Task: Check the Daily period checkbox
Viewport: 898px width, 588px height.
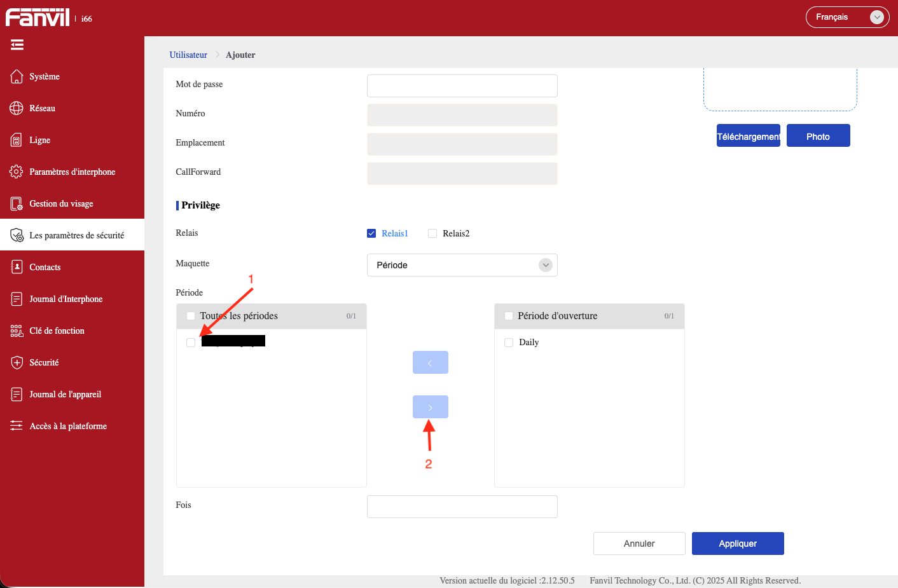Action: tap(509, 343)
